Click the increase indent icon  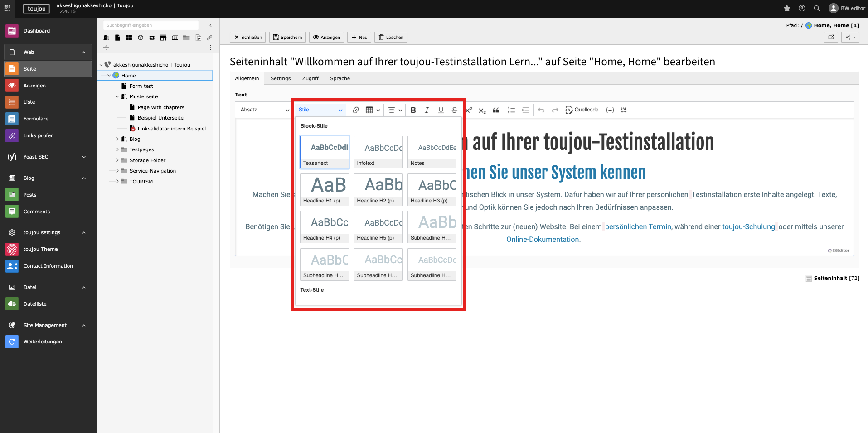pos(525,110)
